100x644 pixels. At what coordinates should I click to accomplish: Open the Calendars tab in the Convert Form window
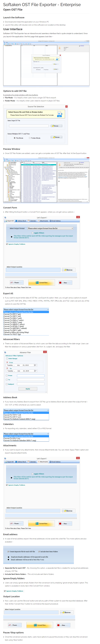pos(32,221)
